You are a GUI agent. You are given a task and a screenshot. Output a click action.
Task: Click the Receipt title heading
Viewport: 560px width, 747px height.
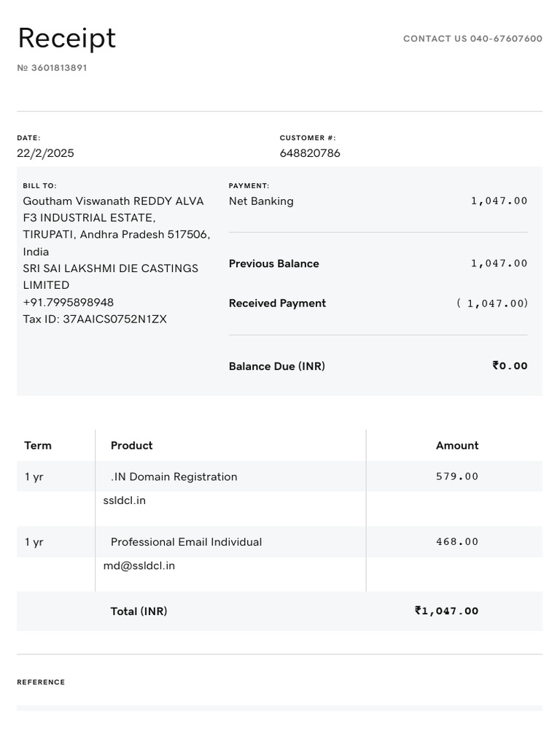66,39
